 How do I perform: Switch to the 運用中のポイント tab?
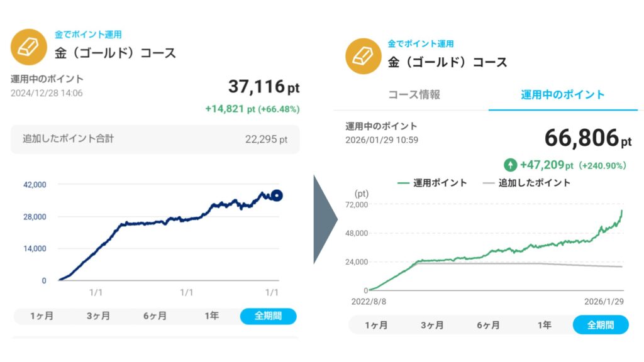(563, 95)
